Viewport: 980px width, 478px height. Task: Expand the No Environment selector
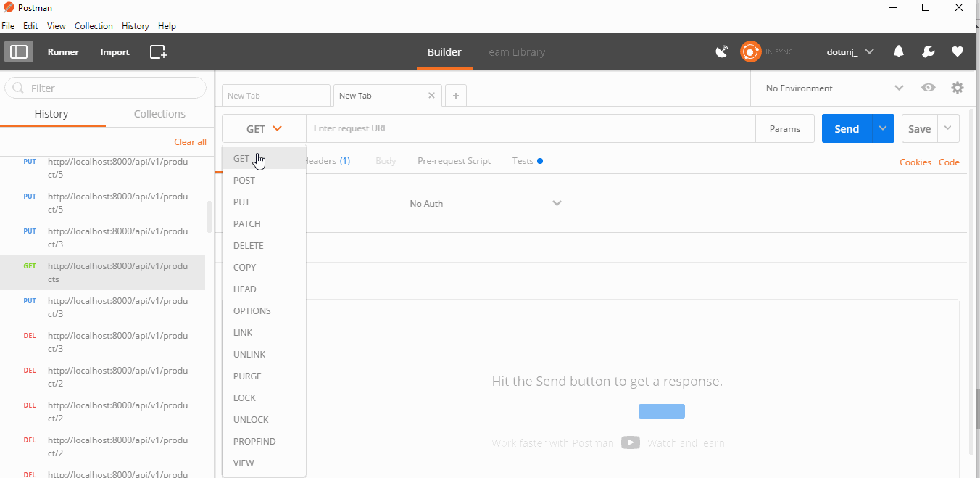click(x=834, y=88)
